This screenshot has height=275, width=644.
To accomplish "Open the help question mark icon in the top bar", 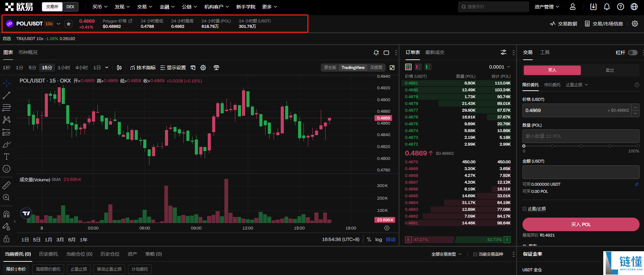I will pos(621,7).
